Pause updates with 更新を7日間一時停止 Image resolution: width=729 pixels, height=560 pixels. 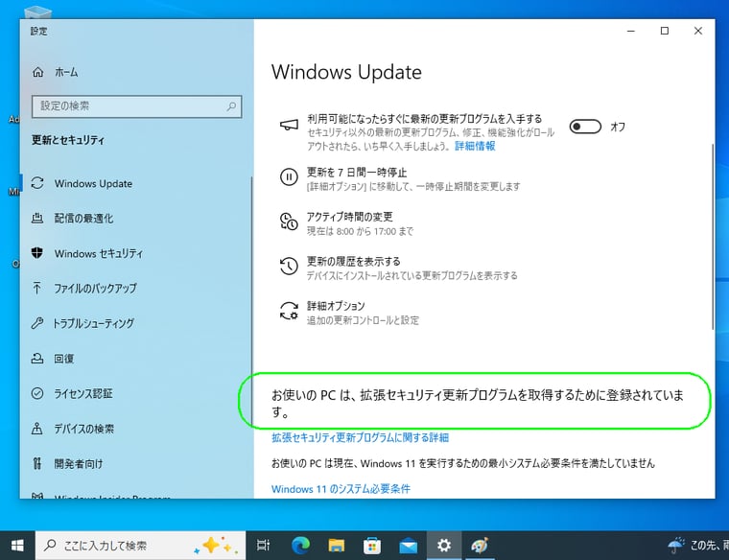click(x=357, y=173)
